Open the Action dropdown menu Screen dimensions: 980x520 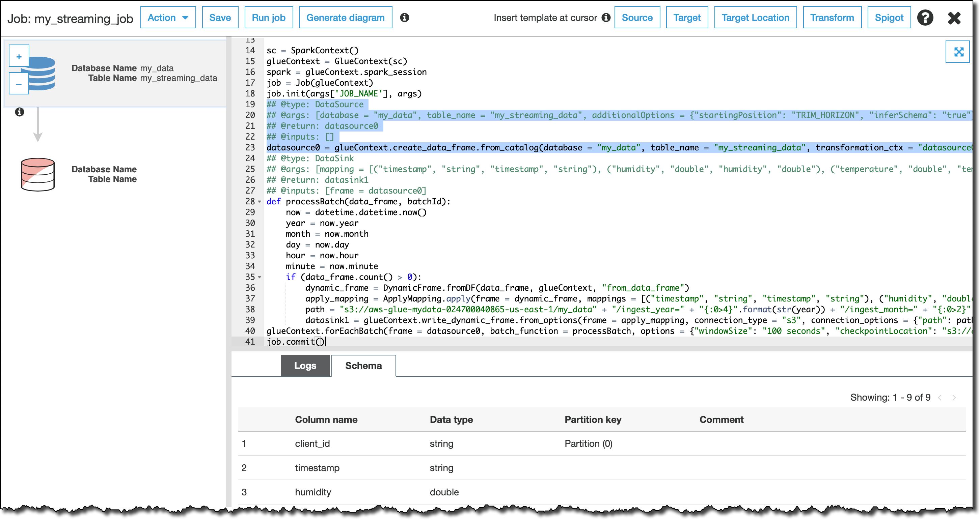click(x=168, y=18)
